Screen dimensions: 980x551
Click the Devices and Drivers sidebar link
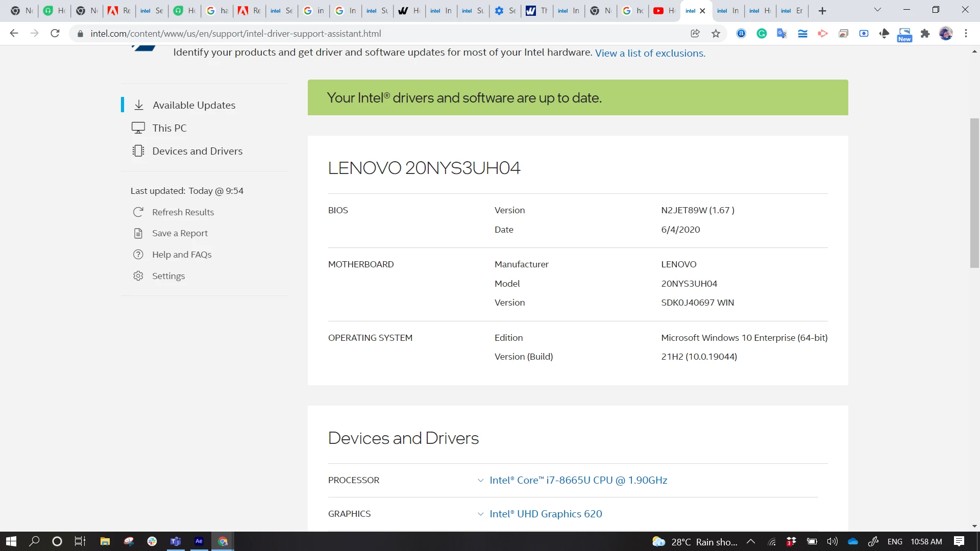pos(197,151)
